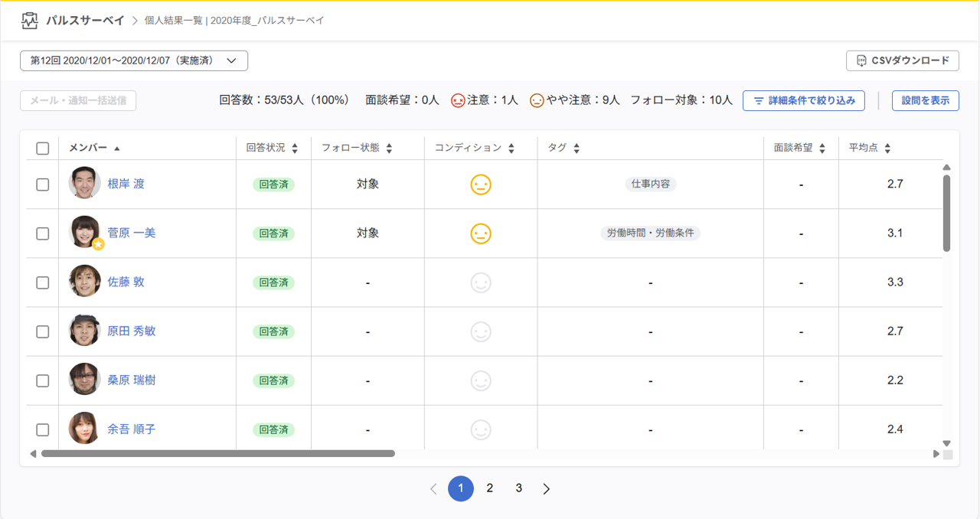980x519 pixels.
Task: Go to page 3
Action: (519, 488)
